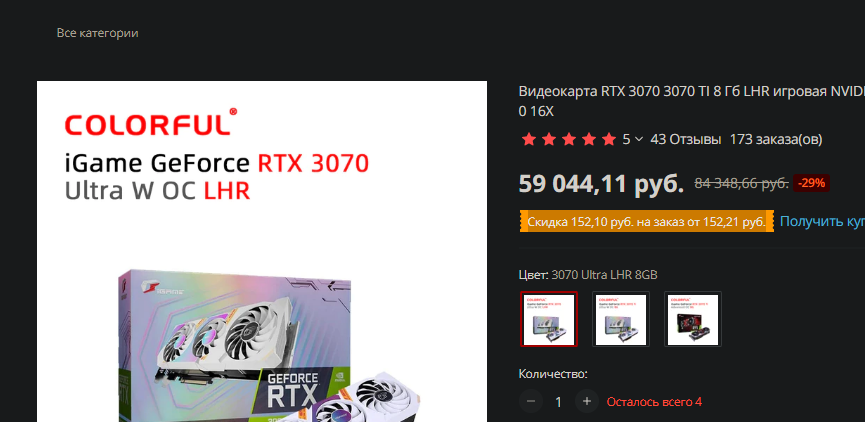This screenshot has height=422, width=865.
Task: Click the fifth red rating star
Action: coord(609,139)
